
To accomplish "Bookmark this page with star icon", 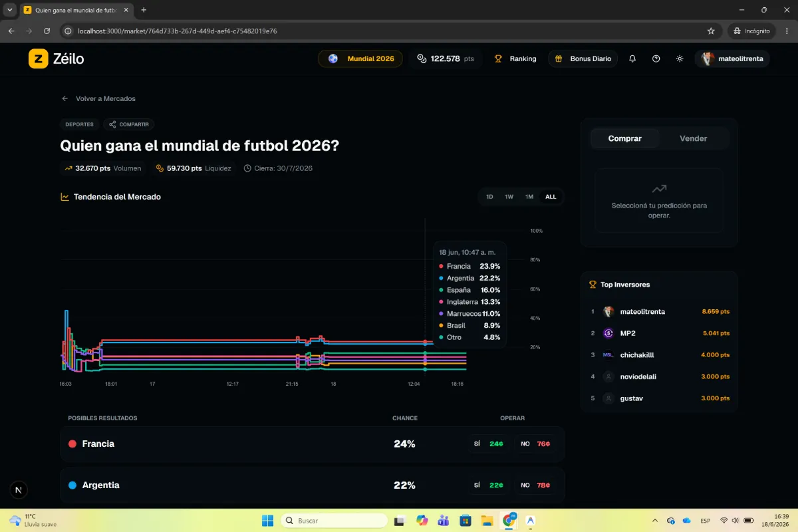I will [711, 31].
